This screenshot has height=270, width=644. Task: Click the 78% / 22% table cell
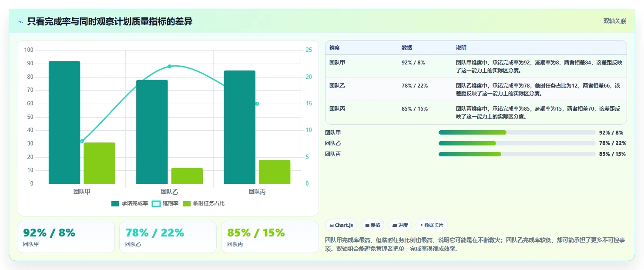[x=415, y=86]
